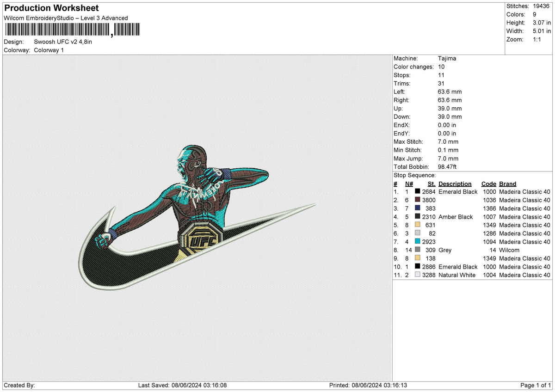
Task: Select the Grey Wilcom swatch in stop 8
Action: click(x=418, y=250)
